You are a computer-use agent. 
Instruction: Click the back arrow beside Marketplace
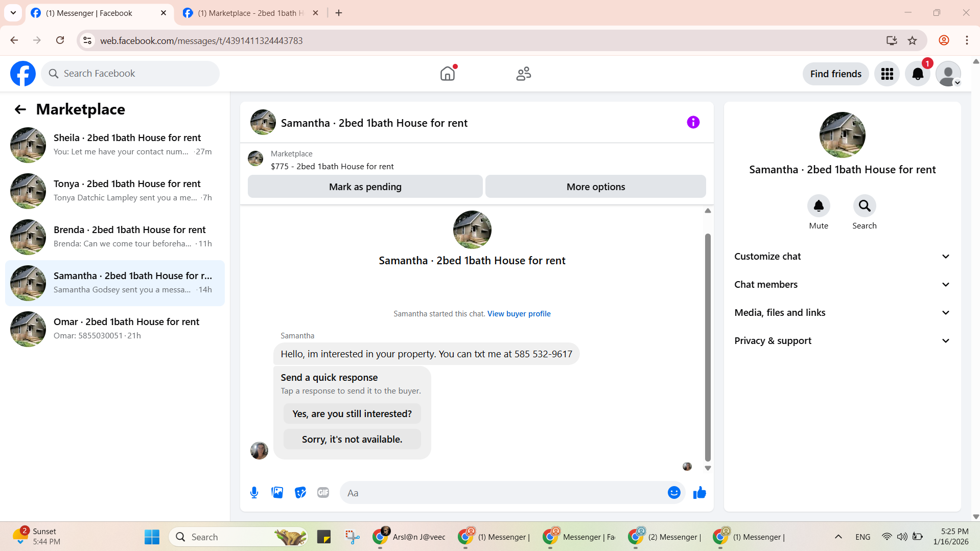click(20, 109)
